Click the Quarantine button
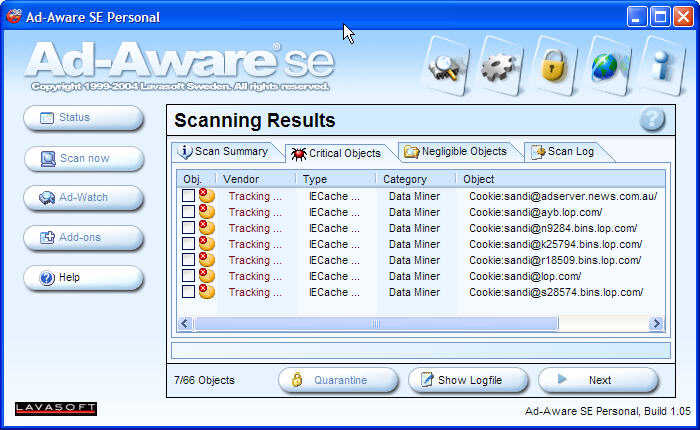Screen dimensions: 700x430 [338, 380]
